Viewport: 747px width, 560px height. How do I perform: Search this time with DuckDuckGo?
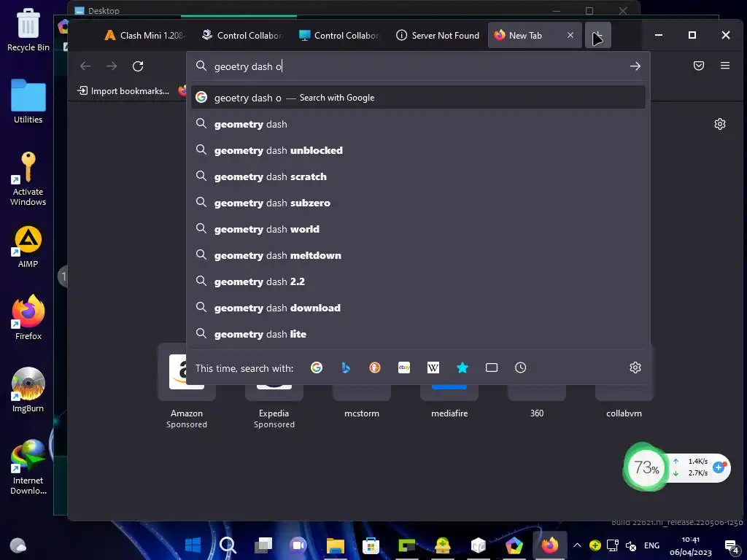pos(375,367)
